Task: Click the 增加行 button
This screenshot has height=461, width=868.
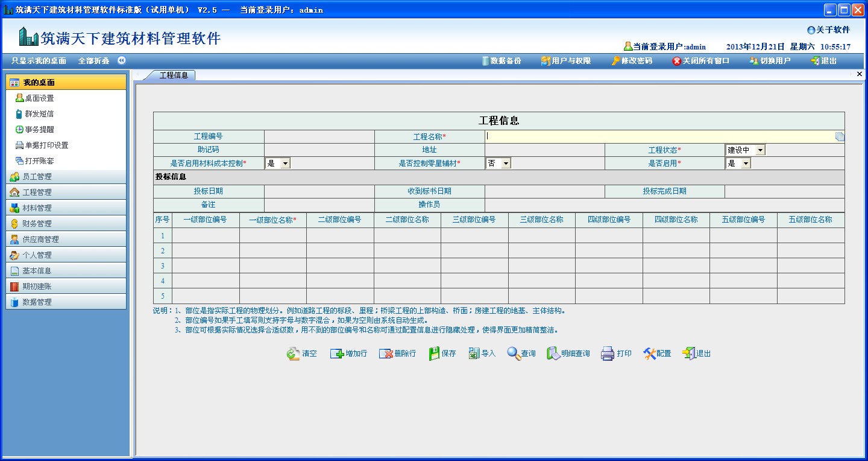Action: pos(348,354)
